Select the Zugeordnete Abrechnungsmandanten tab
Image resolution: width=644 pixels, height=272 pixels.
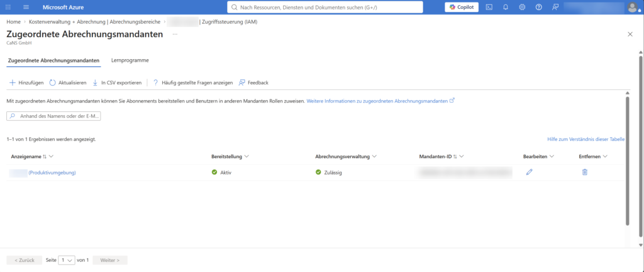click(54, 60)
